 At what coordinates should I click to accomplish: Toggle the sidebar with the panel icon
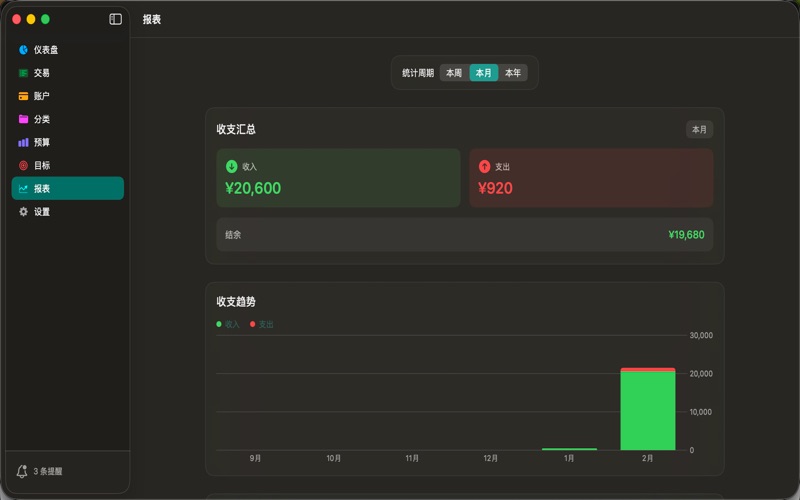[x=116, y=19]
